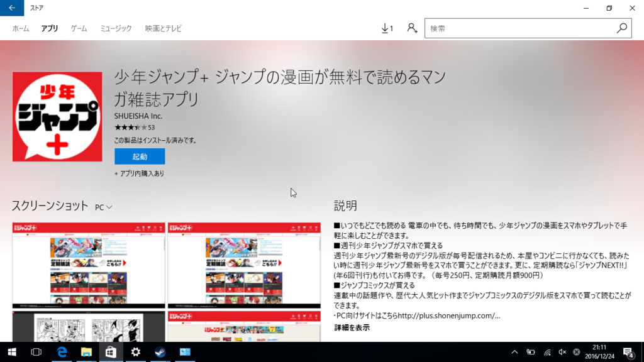Click the search magnifier icon

(622, 28)
